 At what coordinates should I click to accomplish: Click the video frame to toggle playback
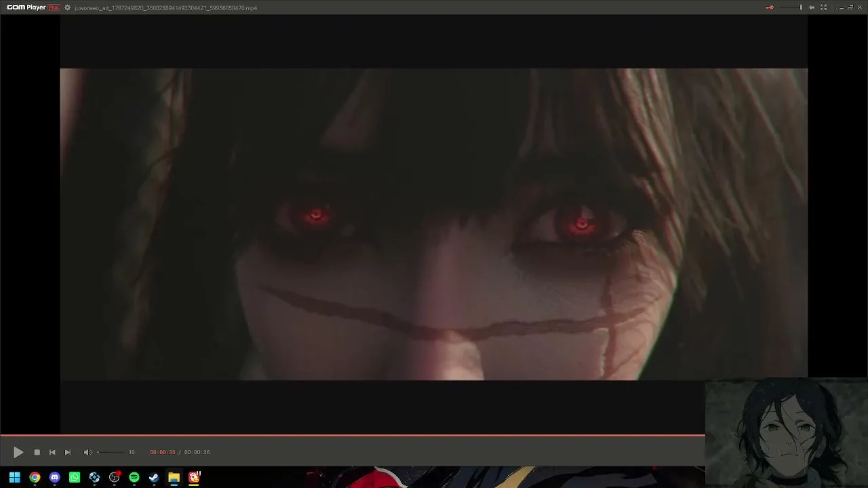coord(434,224)
